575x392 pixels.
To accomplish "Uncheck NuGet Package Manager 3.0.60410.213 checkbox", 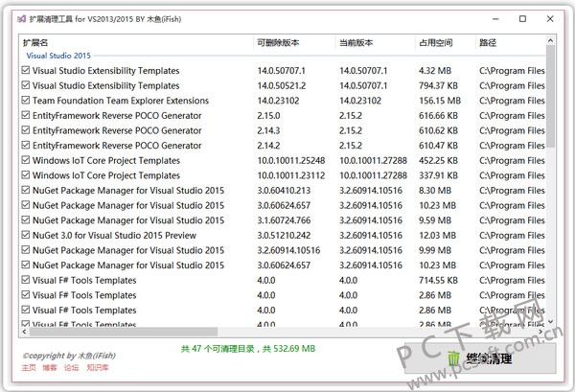I will click(25, 190).
